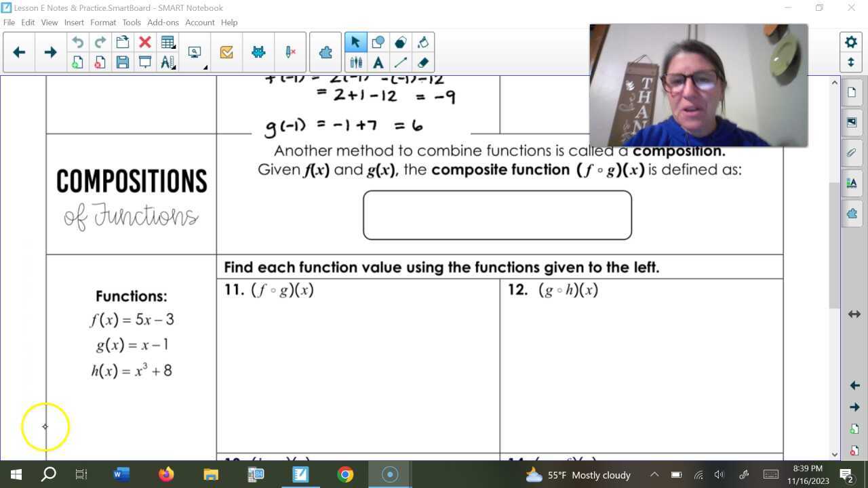The width and height of the screenshot is (868, 488).
Task: Save the notebook file
Action: tap(123, 62)
